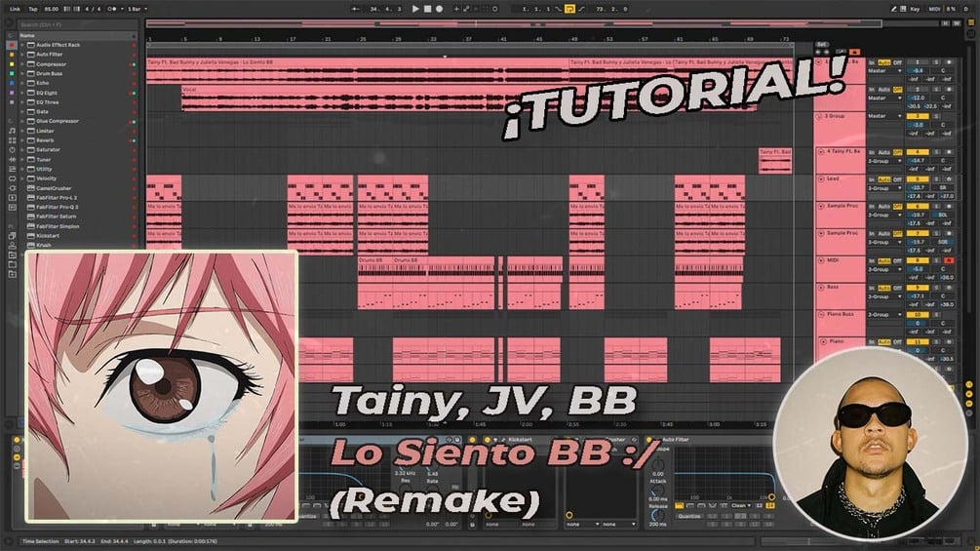Expand Auto Filter folder

22,55
